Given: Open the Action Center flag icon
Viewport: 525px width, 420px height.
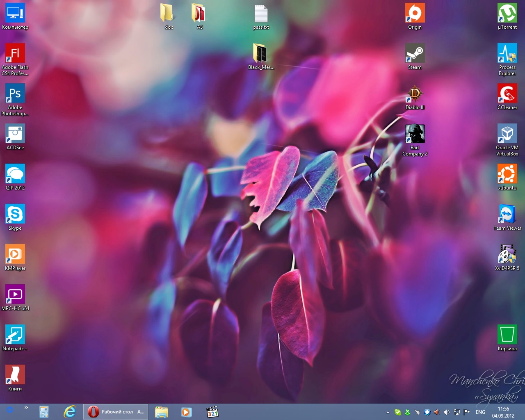Looking at the screenshot, I should tap(466, 412).
